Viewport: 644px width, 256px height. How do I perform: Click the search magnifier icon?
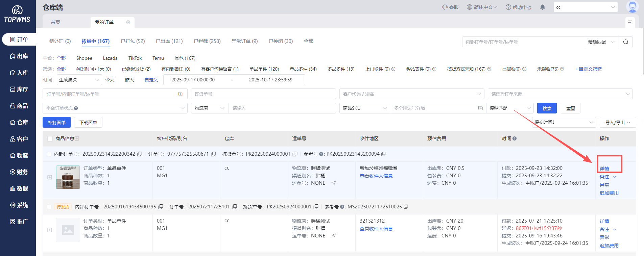(x=625, y=42)
